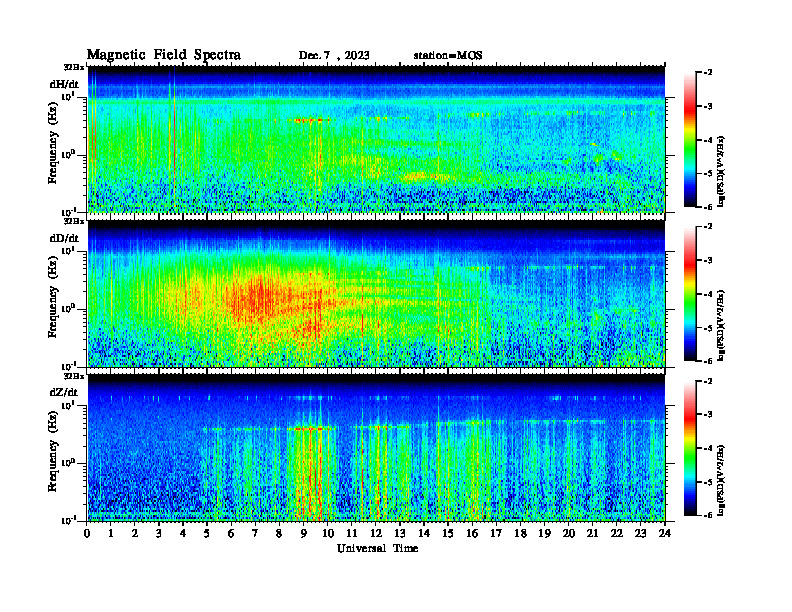Image resolution: width=792 pixels, height=612 pixels.
Task: Select the dH/dt panel label
Action: (64, 84)
